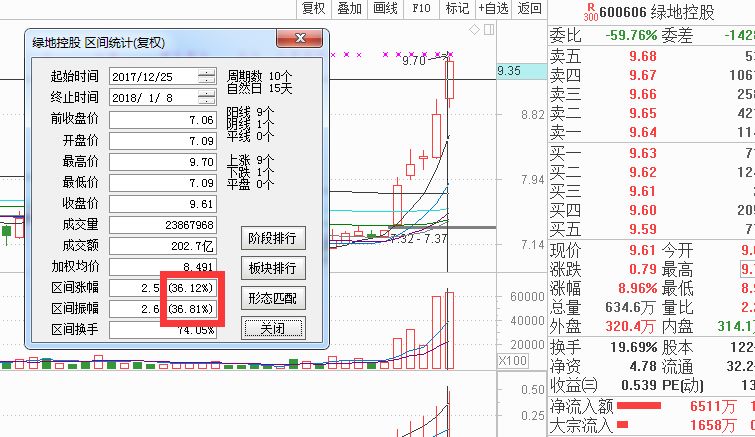
Task: Click the 板块排行 button
Action: [x=273, y=268]
